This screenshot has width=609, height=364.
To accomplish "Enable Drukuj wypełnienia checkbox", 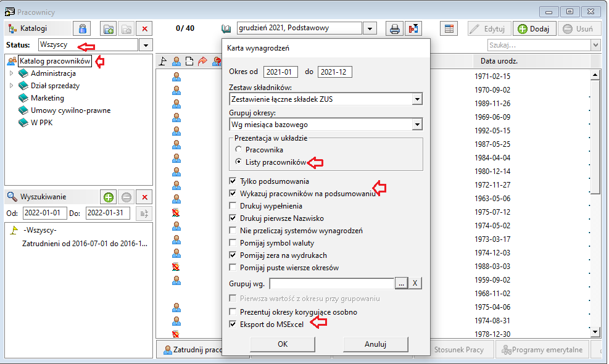I will [x=233, y=205].
